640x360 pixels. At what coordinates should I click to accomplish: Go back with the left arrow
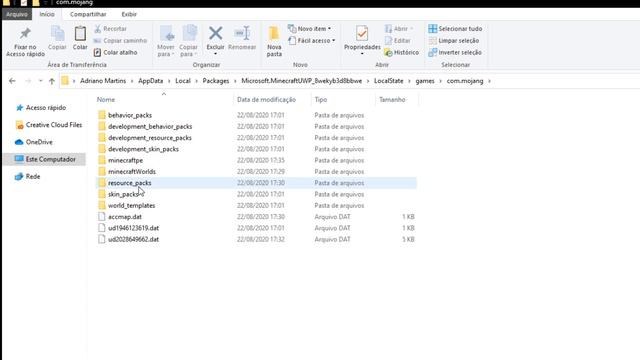point(12,81)
